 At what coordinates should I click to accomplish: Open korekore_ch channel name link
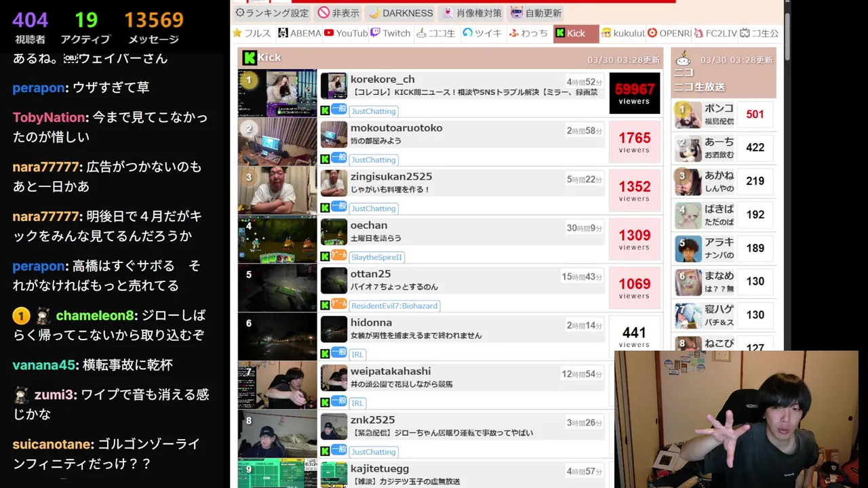pos(382,79)
